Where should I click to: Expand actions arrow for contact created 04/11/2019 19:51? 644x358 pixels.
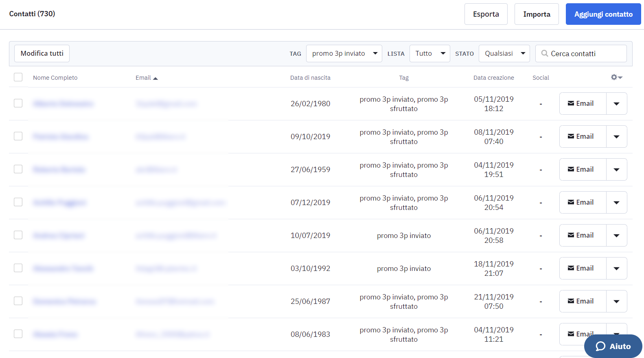(617, 170)
